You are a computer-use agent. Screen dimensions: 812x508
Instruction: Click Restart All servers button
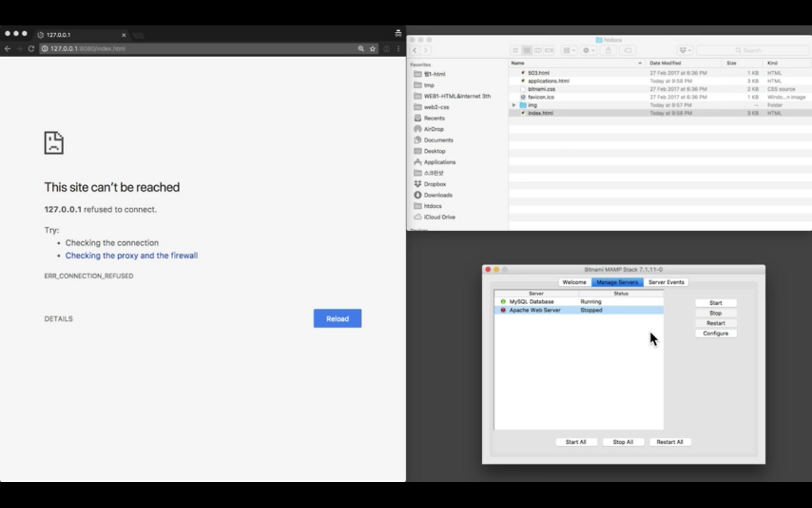point(670,442)
